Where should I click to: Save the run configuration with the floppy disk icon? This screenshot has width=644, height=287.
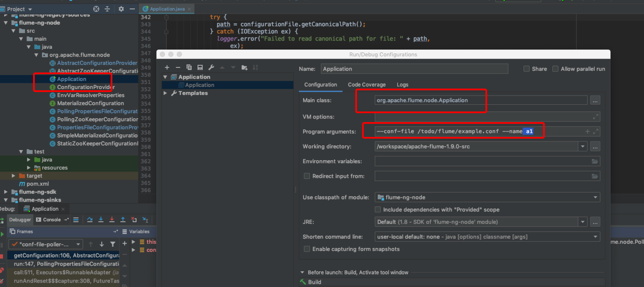pyautogui.click(x=200, y=67)
